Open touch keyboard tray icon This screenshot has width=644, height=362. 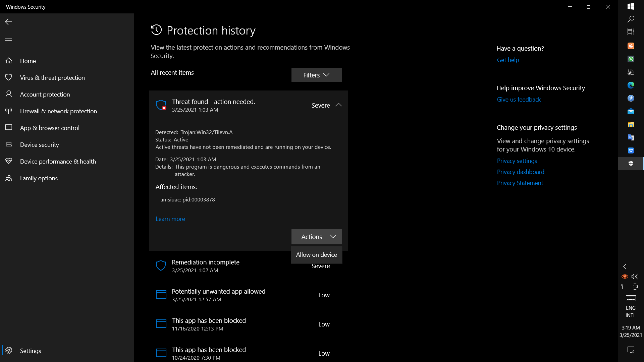[631, 298]
